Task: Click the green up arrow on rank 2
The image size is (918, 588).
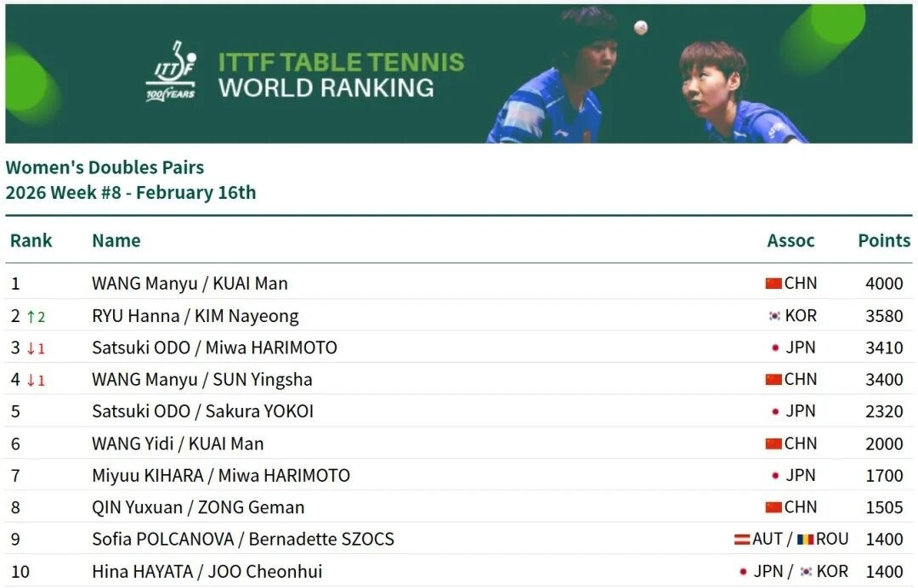Action: (31, 316)
